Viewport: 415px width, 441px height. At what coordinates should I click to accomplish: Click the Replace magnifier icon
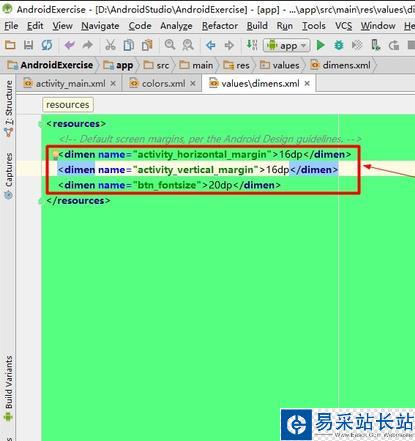click(x=188, y=45)
